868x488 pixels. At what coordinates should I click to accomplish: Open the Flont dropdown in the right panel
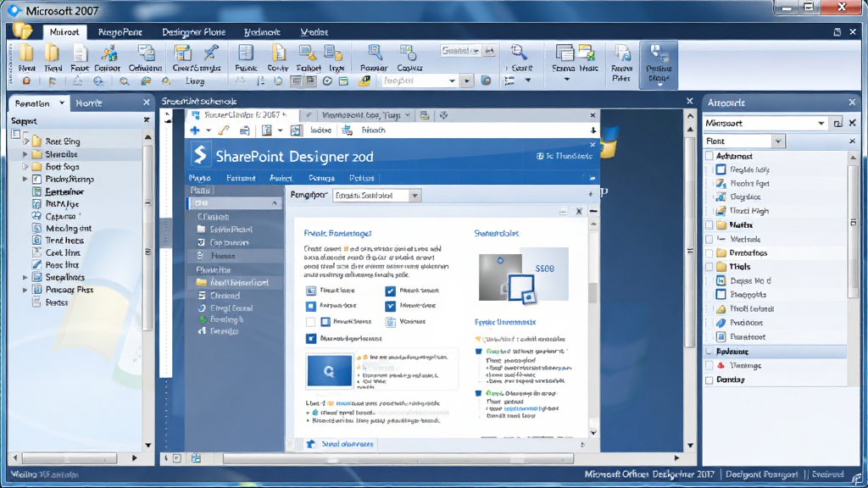778,141
